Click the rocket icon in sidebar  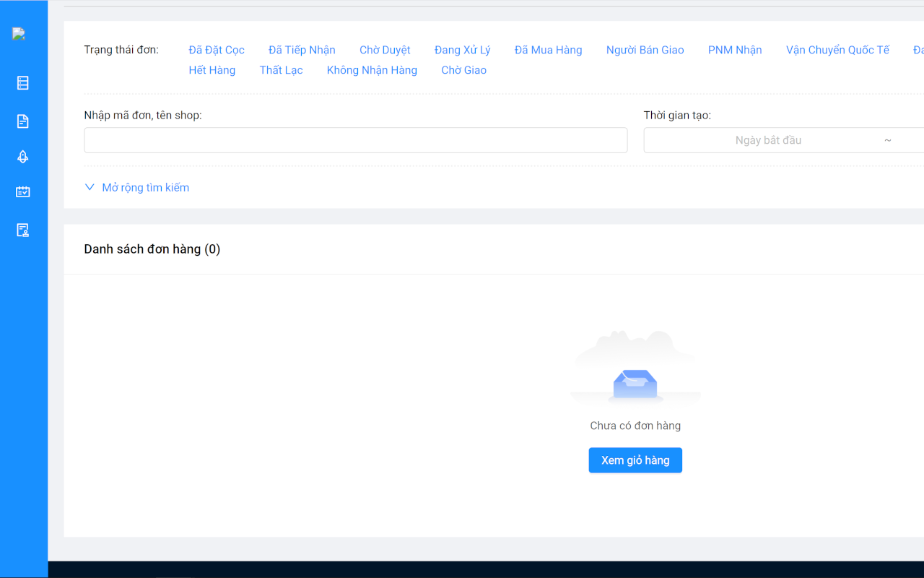coord(23,157)
